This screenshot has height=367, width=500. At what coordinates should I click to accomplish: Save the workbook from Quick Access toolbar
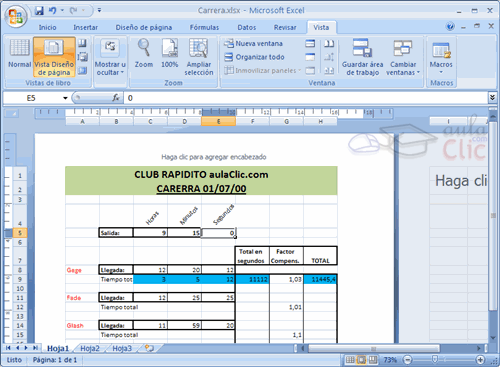[x=39, y=11]
